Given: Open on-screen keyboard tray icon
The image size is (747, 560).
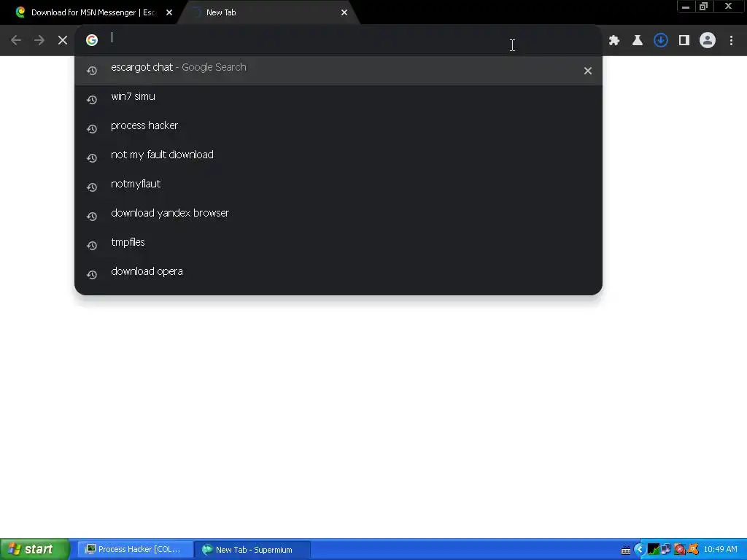Looking at the screenshot, I should coord(626,551).
